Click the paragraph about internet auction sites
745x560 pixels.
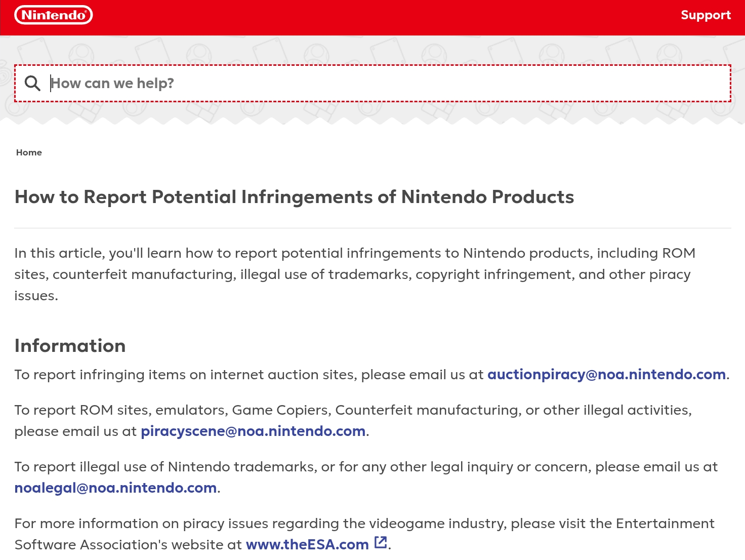[372, 375]
